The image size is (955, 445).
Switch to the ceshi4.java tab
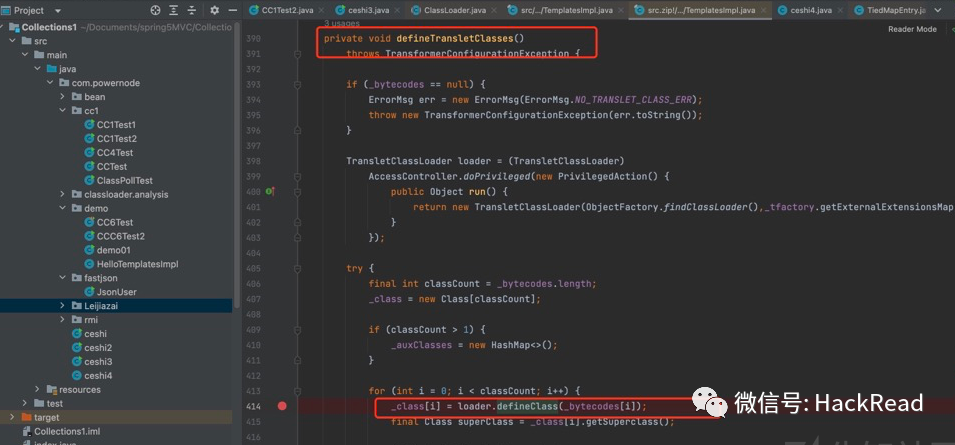click(811, 10)
